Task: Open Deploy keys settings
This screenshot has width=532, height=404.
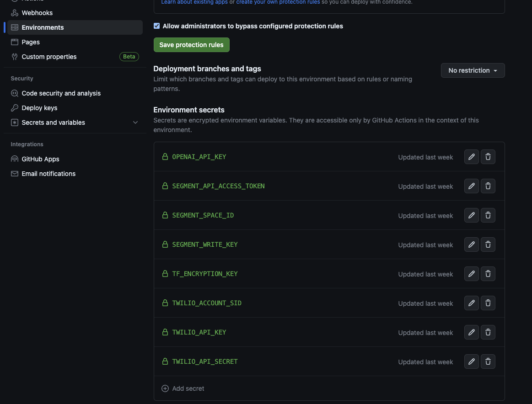Action: pos(39,108)
